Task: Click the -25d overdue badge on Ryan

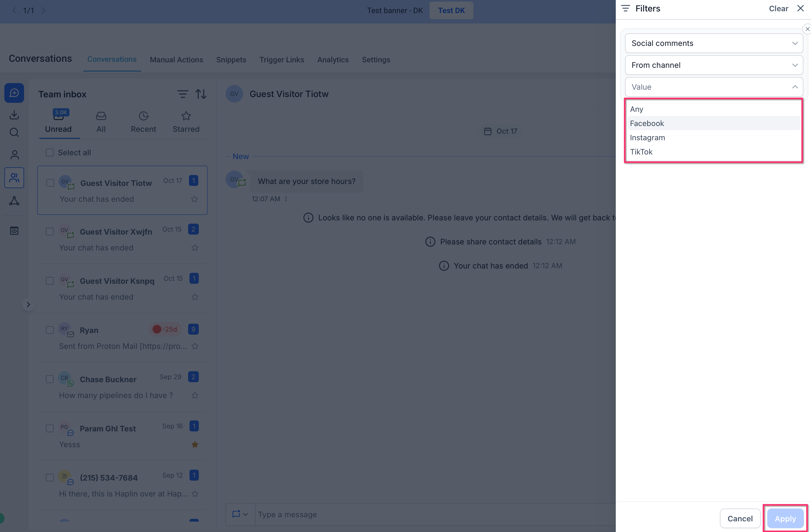Action: click(165, 329)
